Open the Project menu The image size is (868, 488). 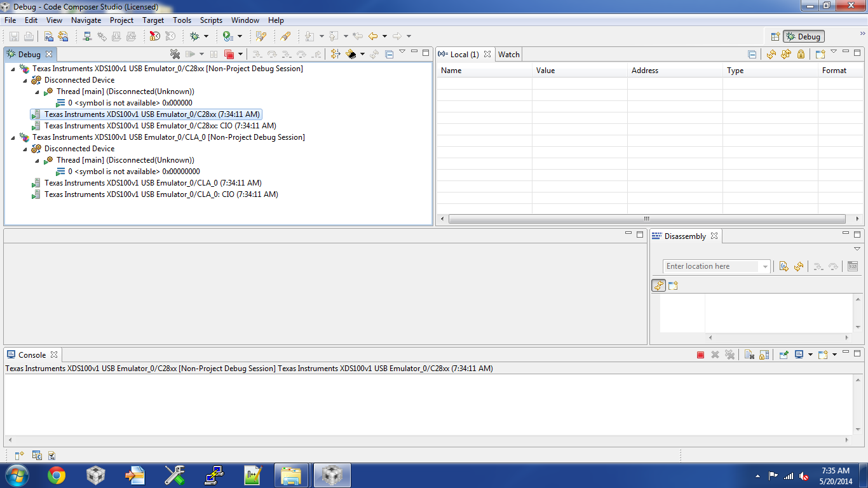point(121,20)
